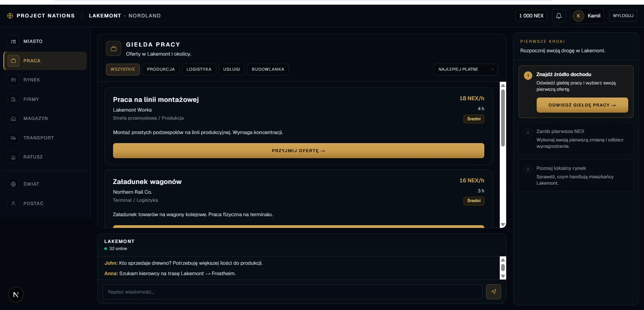Open notifications with the bell icon
This screenshot has width=644, height=310.
[x=558, y=16]
